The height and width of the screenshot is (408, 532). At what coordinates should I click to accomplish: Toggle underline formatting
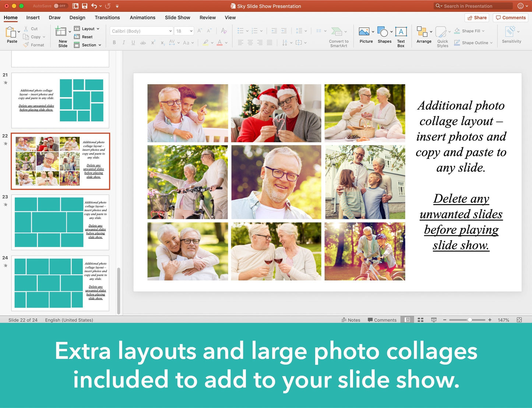[x=133, y=43]
